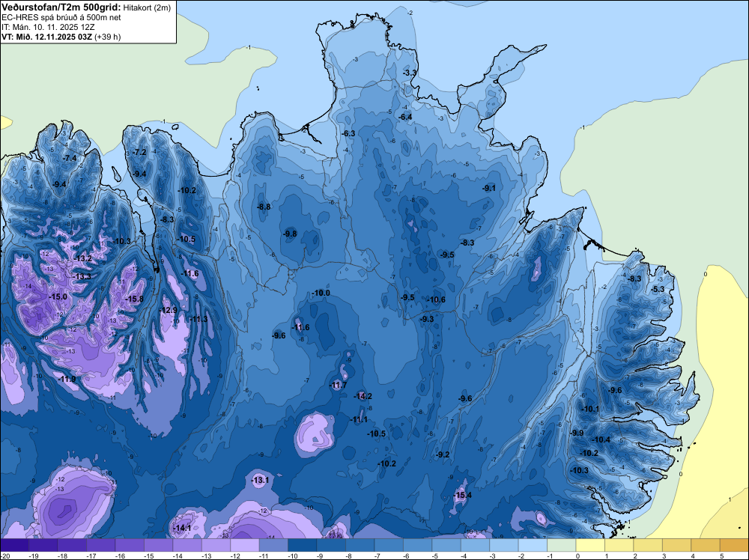
Task: Click the -10.4 temperature value
Action: click(x=601, y=439)
